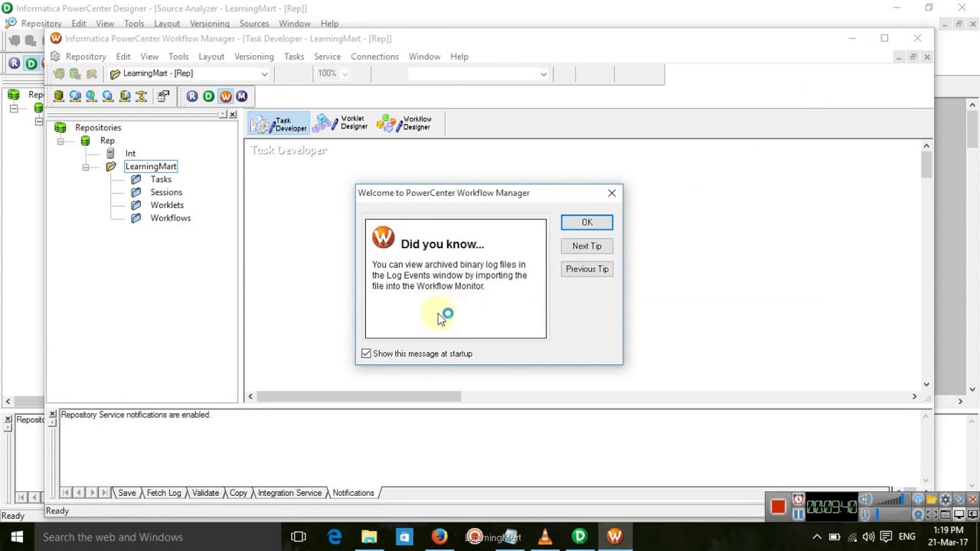Select the Repositories root node
The image size is (980, 551).
98,128
